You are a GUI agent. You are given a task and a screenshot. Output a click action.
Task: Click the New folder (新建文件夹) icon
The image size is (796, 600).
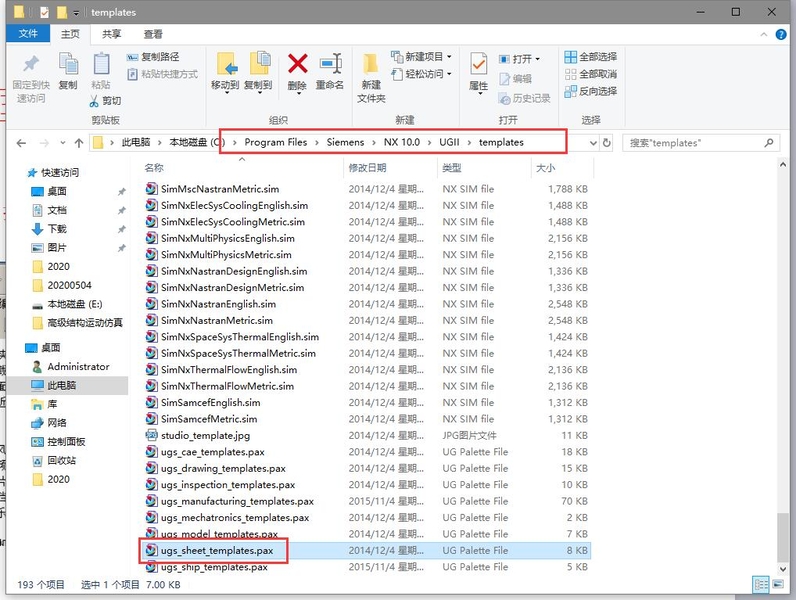click(x=370, y=65)
